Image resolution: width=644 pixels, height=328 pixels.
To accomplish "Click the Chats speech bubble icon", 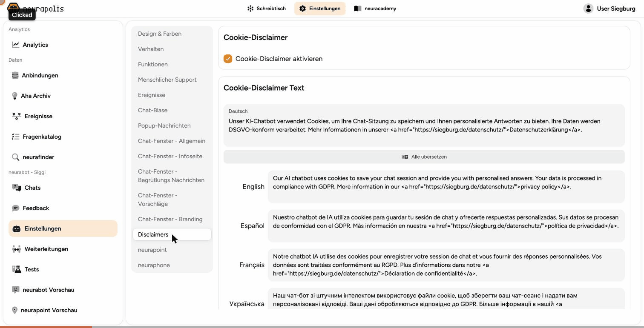I will (17, 188).
